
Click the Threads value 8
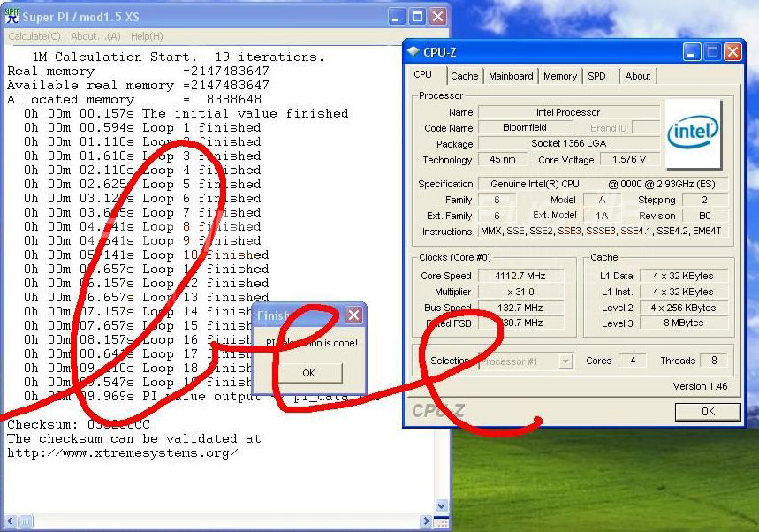[714, 361]
